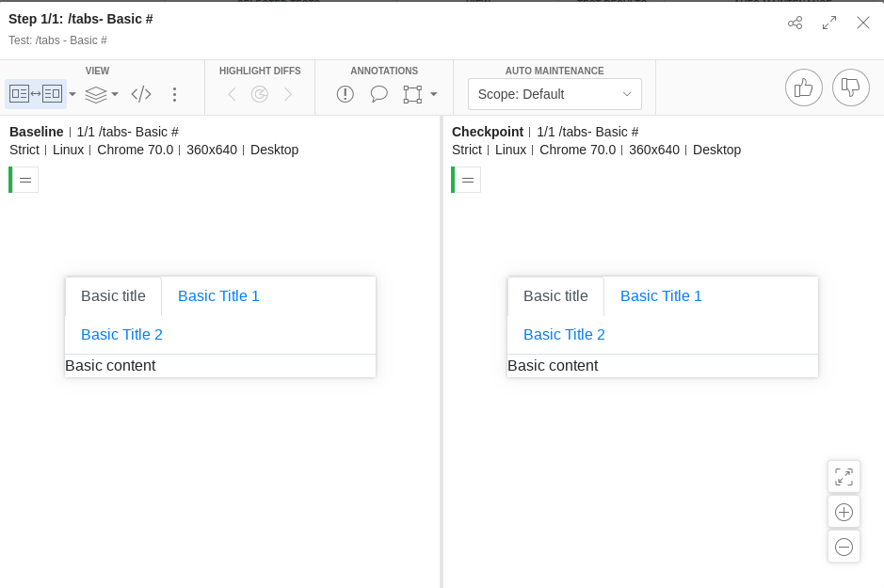
Task: Click the zoom out minus button
Action: pyautogui.click(x=844, y=547)
